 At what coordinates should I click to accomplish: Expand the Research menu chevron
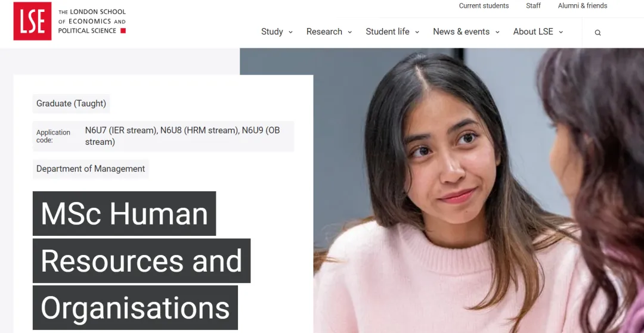coord(350,32)
